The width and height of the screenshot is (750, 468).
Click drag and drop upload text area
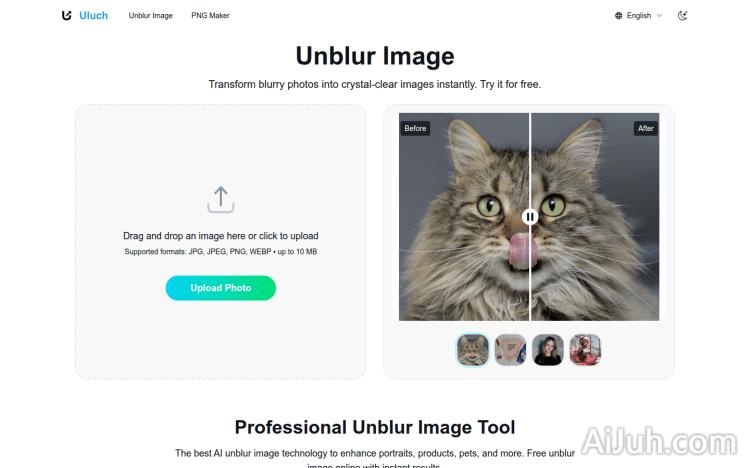coord(221,235)
